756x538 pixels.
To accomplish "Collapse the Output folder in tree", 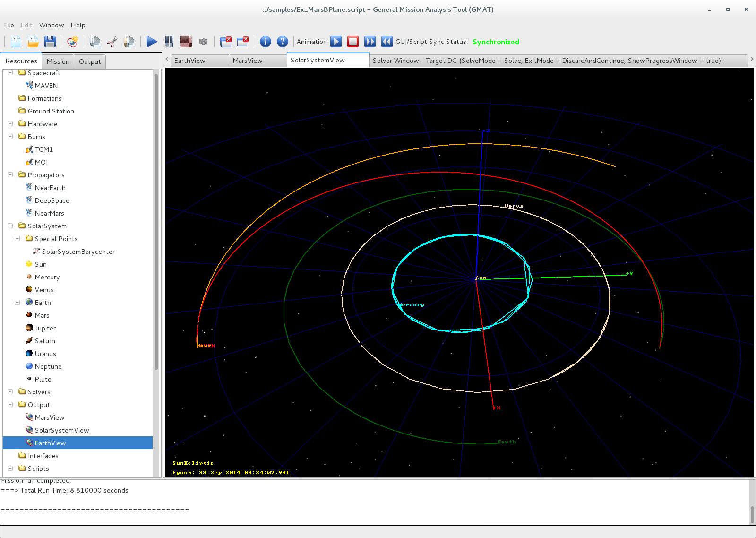I will coord(10,405).
